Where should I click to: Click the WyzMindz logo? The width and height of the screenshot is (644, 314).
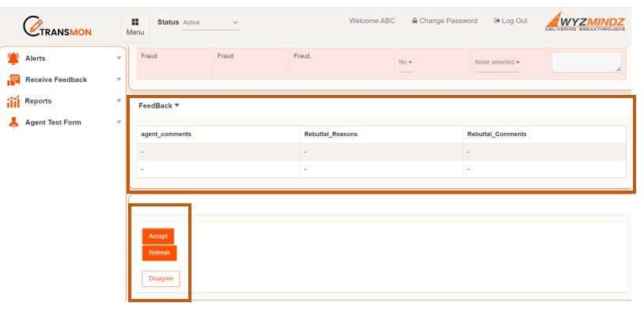[x=585, y=21]
